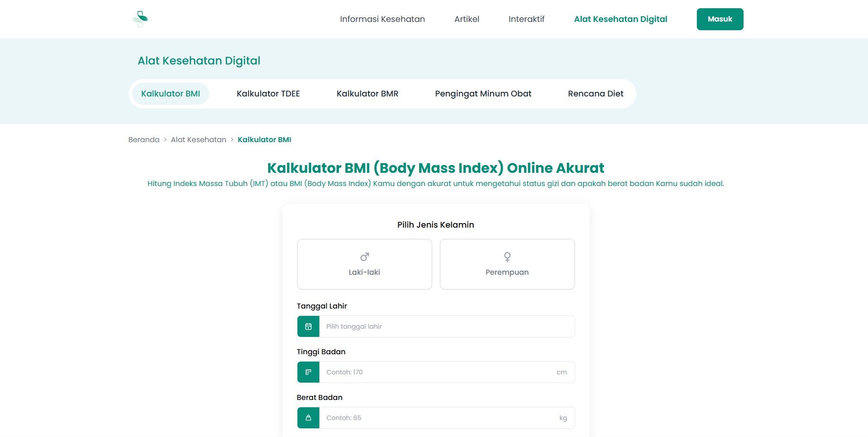
Task: Click the Kalkulator BMI Online Akurat title
Action: [x=436, y=168]
